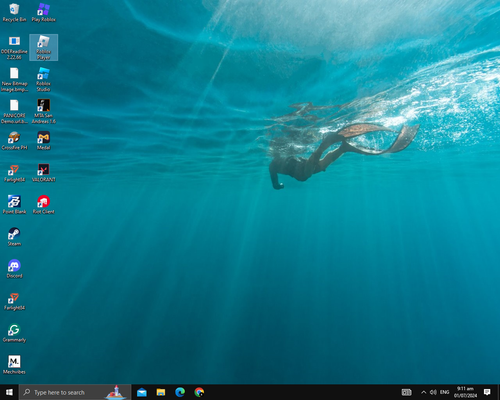The image size is (500, 400).
Task: Select the Recycle Bin desktop icon
Action: [14, 13]
